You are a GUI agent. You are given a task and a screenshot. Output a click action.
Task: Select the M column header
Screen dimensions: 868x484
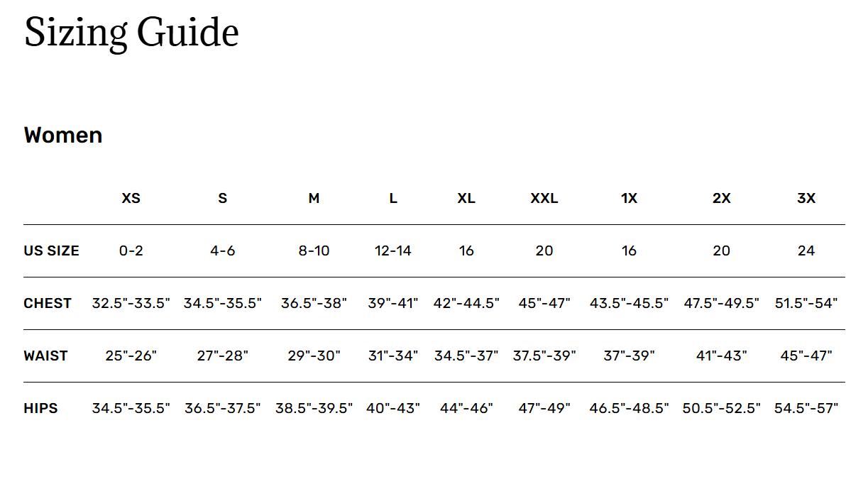pos(314,198)
